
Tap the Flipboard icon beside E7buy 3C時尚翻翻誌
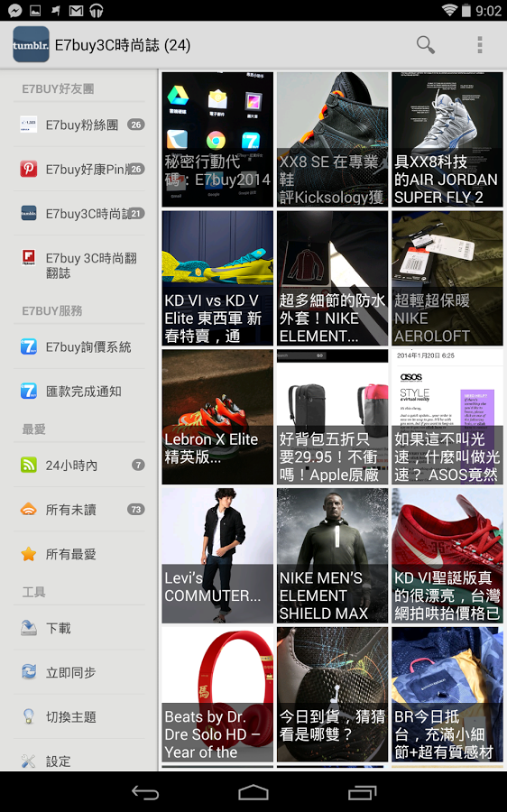[x=29, y=257]
